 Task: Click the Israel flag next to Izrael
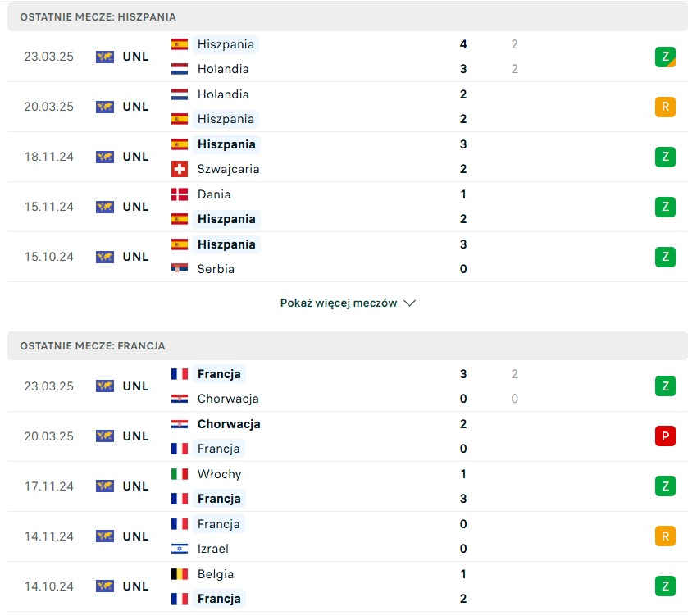click(180, 549)
